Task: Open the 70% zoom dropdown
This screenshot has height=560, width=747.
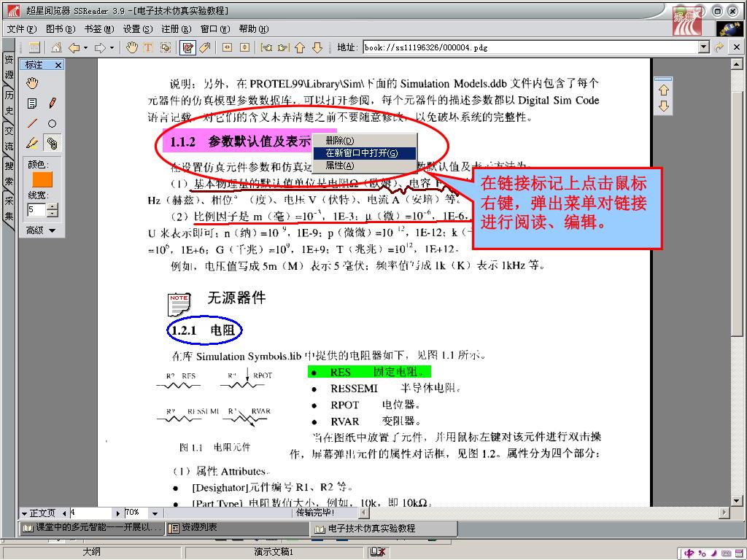Action: point(155,513)
